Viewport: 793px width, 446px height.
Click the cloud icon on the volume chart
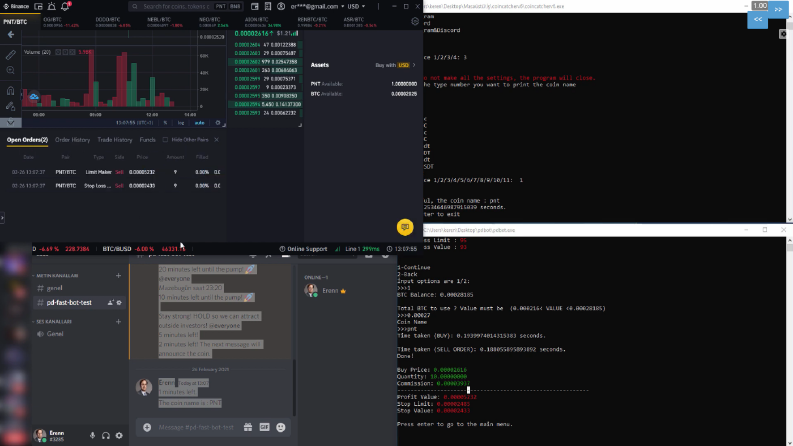point(34,97)
